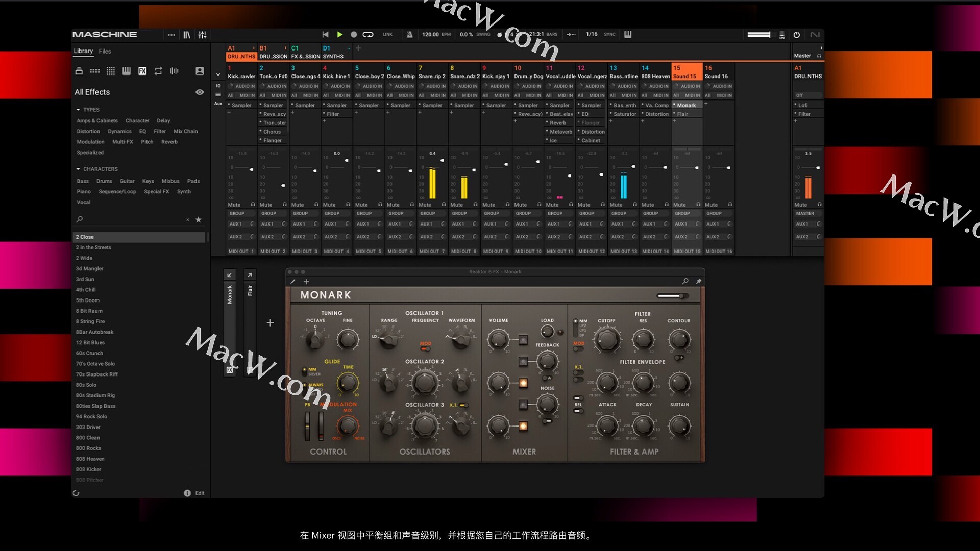This screenshot has width=980, height=551.
Task: Open MASTER output dropdown of A1 channel
Action: pyautogui.click(x=808, y=213)
